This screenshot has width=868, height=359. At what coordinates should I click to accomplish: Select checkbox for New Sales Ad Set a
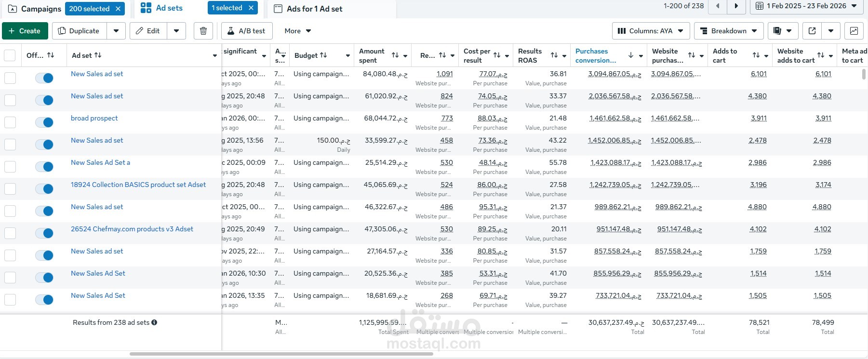pyautogui.click(x=10, y=167)
